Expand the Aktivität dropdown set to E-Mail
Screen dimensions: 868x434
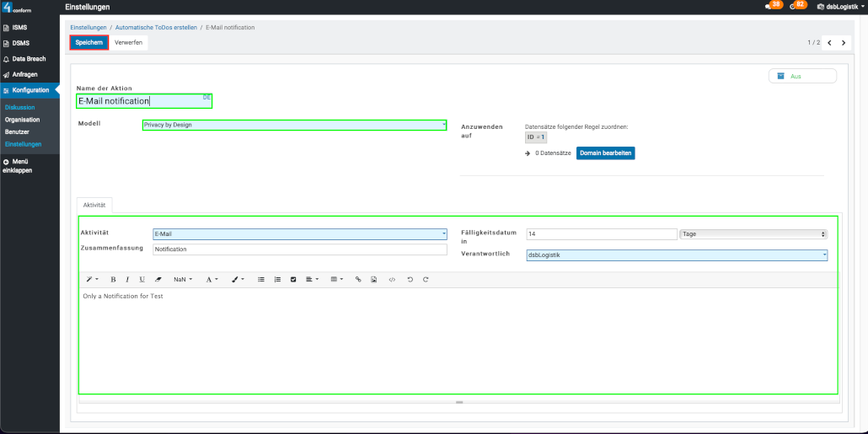point(299,234)
